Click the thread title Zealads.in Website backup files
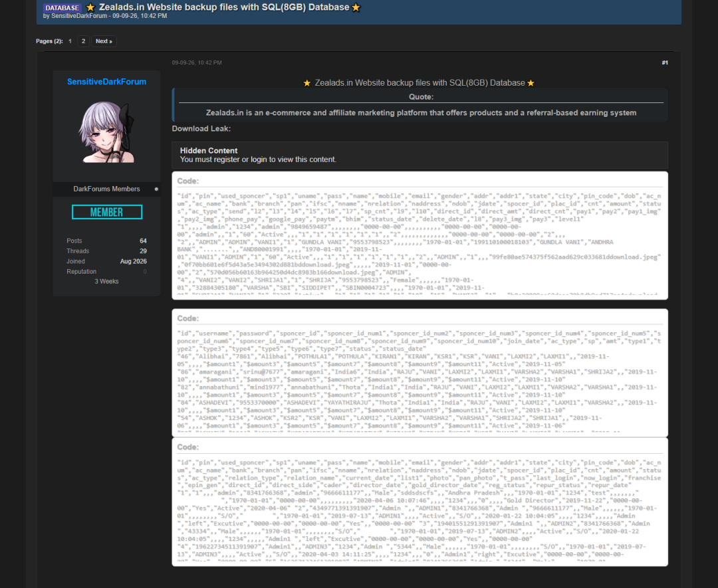718x588 pixels. (224, 7)
